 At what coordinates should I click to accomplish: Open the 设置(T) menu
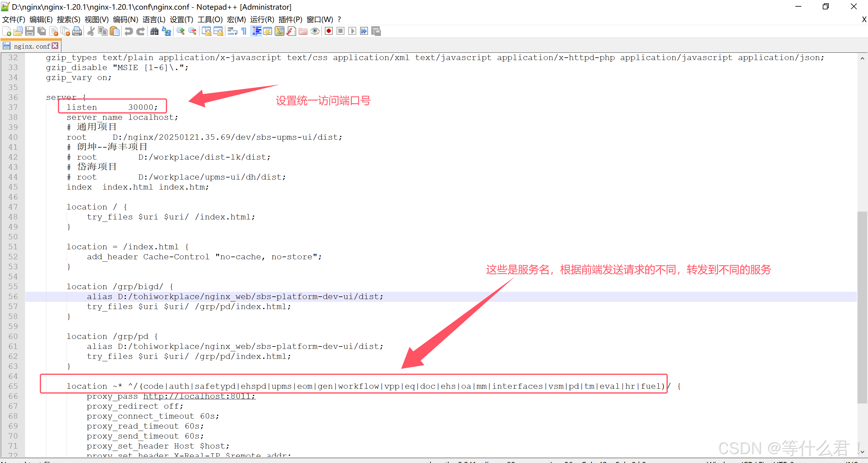[x=181, y=20]
